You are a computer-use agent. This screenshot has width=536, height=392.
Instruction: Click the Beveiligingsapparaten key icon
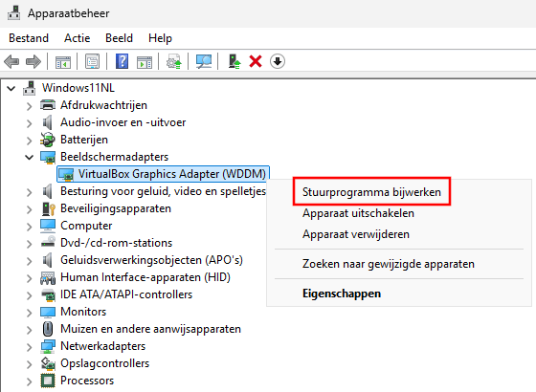coord(48,208)
